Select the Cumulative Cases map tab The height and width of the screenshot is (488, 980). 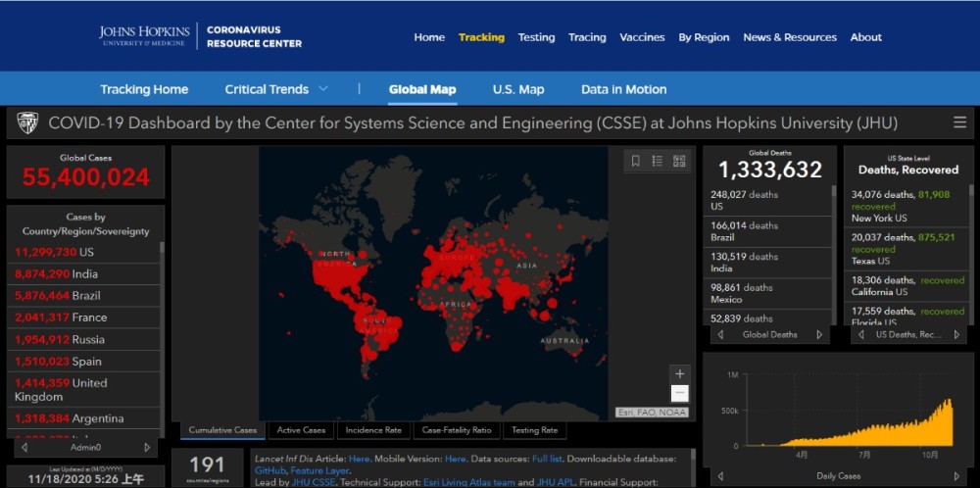pyautogui.click(x=222, y=430)
